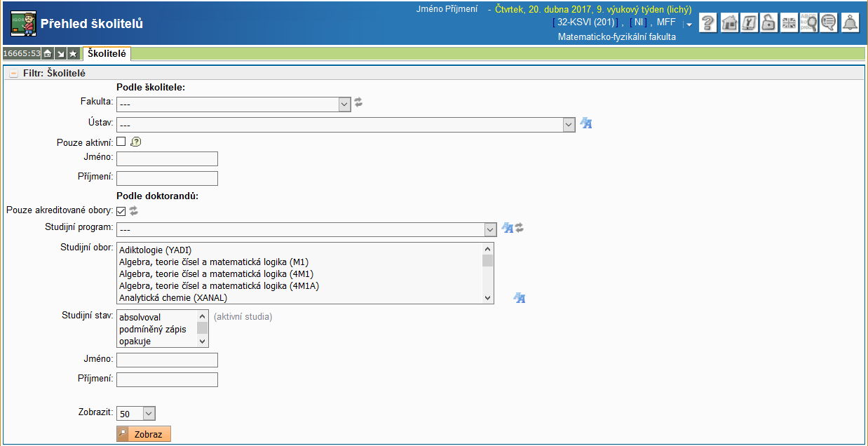Click the school supervisor Příjmení input field
The height and width of the screenshot is (446, 868).
click(x=167, y=178)
